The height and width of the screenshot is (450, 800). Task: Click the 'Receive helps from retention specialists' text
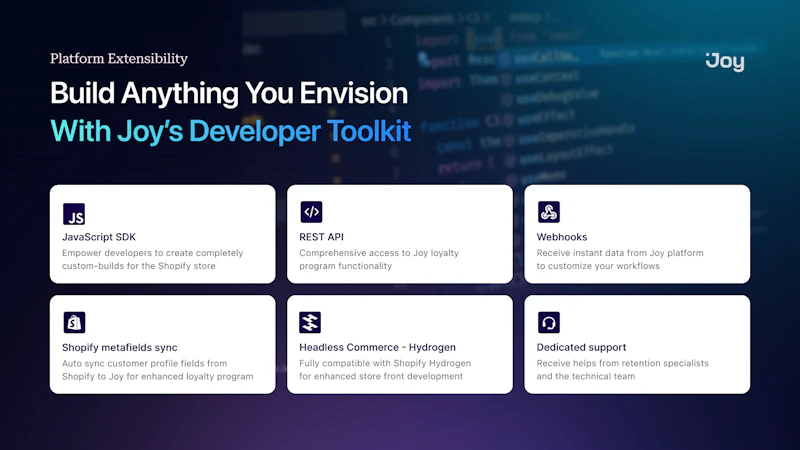pos(622,370)
